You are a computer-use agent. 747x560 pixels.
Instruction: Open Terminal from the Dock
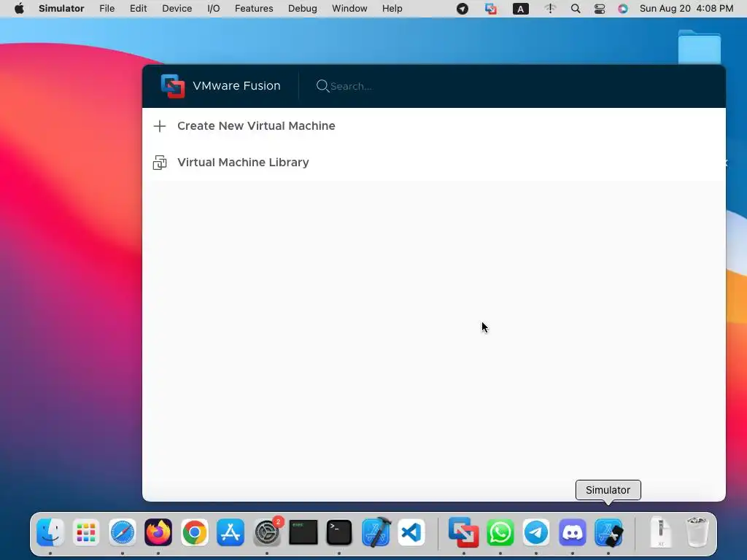pyautogui.click(x=339, y=532)
